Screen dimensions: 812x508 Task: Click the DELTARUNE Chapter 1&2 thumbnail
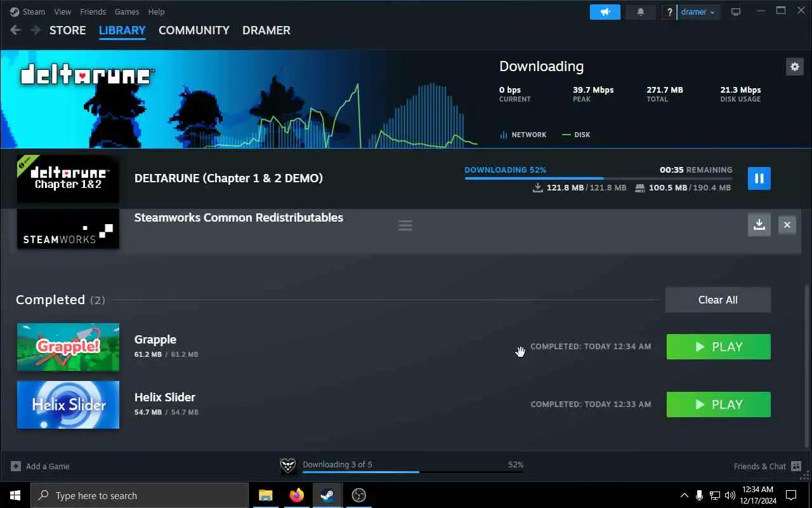pyautogui.click(x=68, y=179)
